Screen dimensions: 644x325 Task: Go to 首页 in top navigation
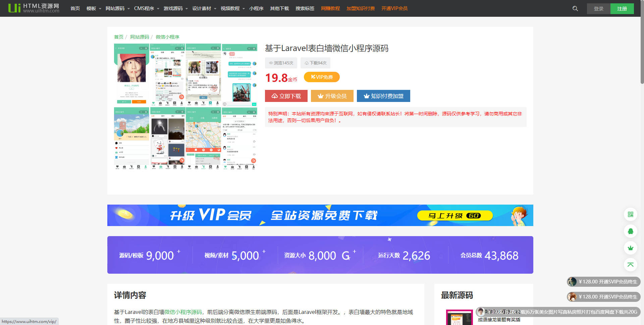point(75,8)
